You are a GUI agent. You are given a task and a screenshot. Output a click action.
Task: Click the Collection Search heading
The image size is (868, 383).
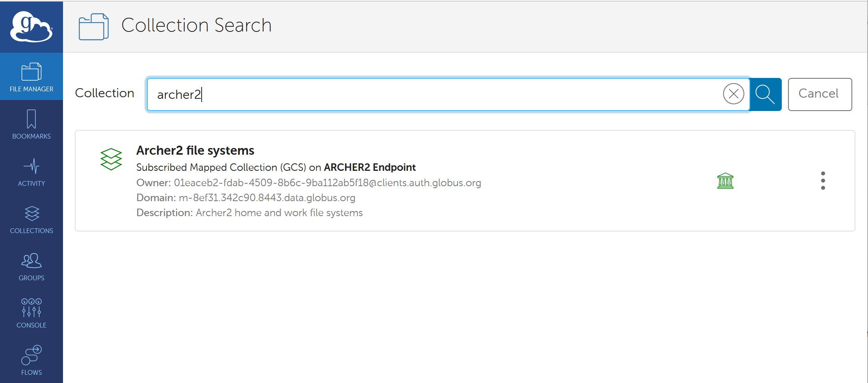coord(197,25)
